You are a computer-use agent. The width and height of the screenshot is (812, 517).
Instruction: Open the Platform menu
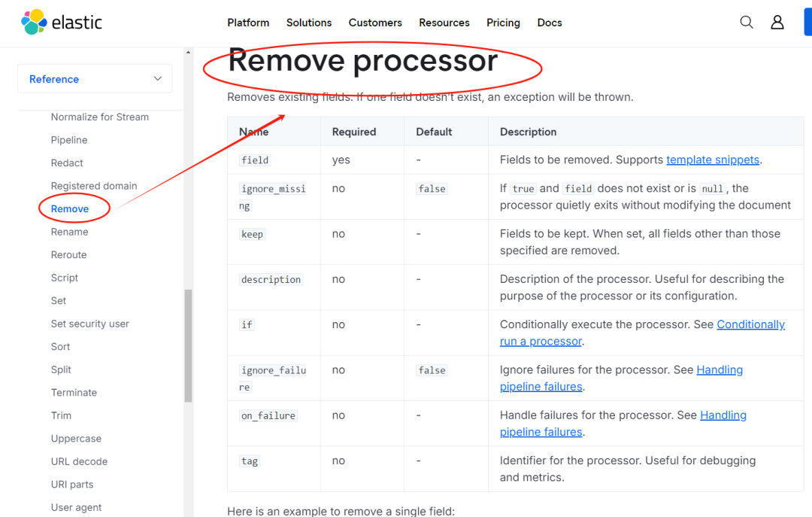pyautogui.click(x=248, y=23)
